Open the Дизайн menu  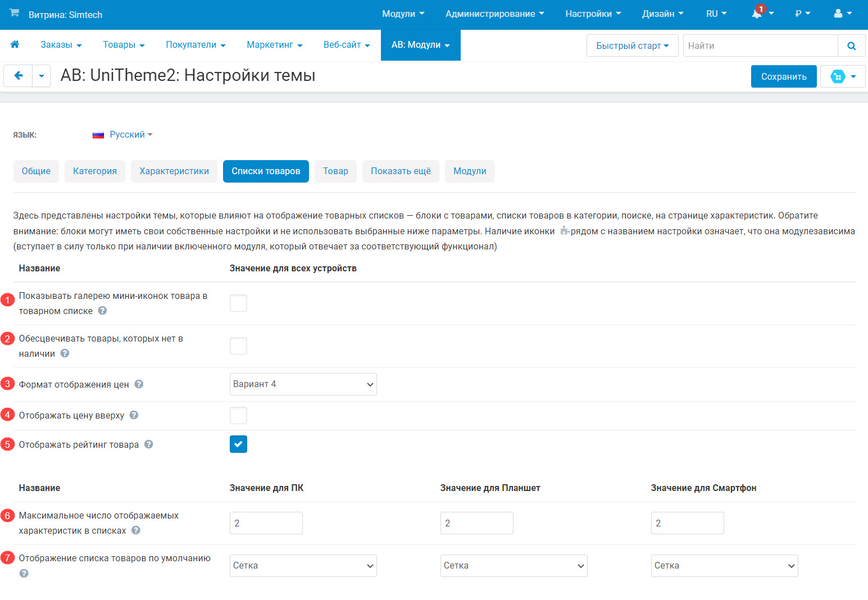click(663, 13)
